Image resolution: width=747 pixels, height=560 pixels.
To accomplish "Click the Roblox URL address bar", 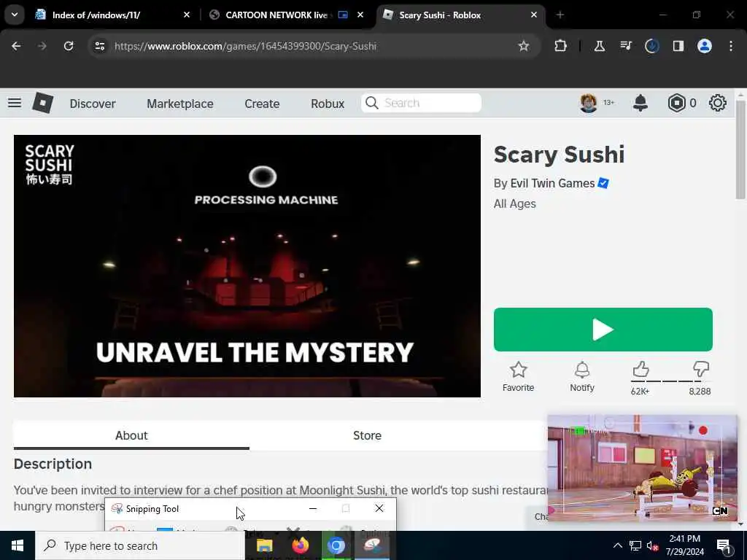I will point(314,46).
